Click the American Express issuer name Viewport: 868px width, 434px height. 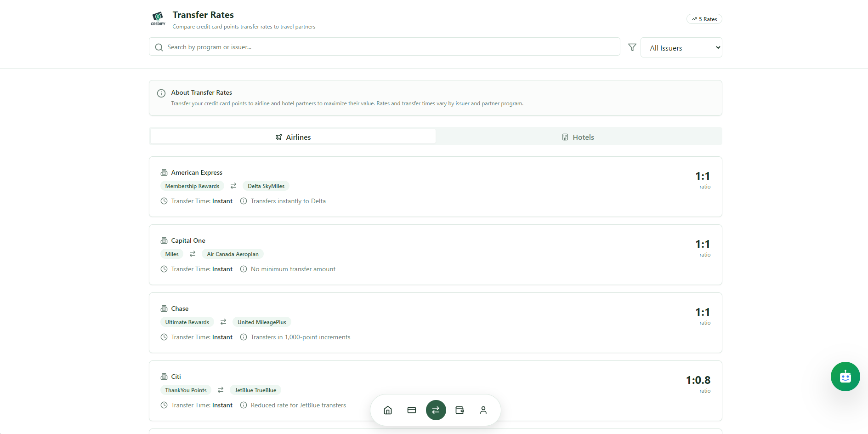pyautogui.click(x=197, y=172)
